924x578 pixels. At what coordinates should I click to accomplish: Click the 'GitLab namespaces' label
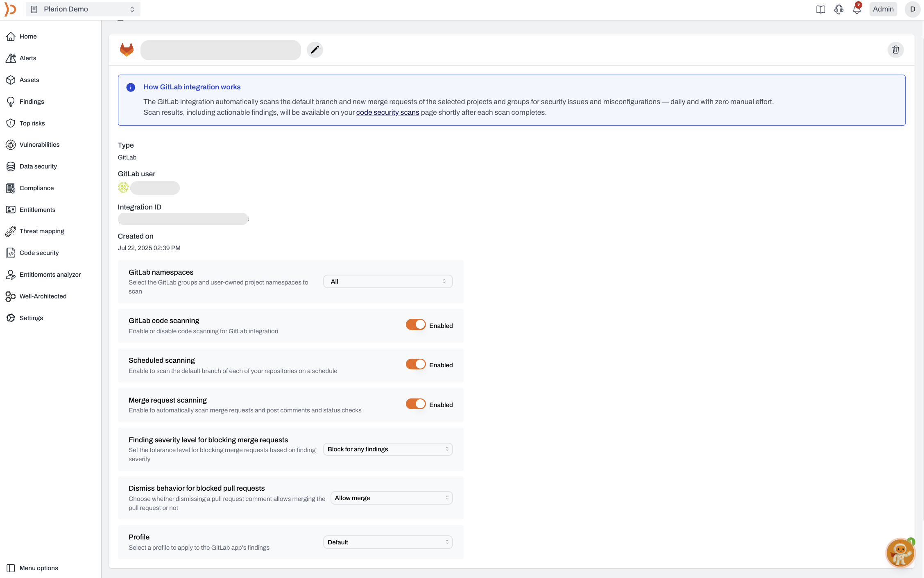point(161,272)
